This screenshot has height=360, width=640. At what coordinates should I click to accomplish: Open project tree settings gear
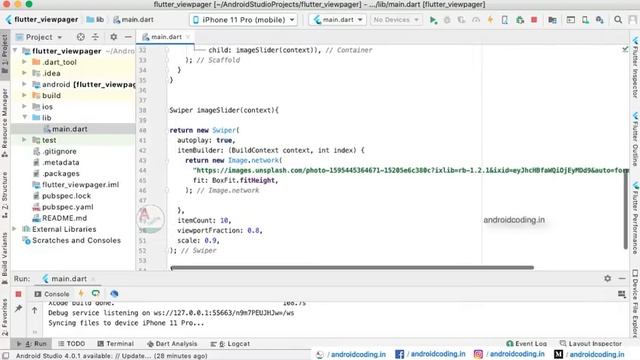[x=113, y=37]
